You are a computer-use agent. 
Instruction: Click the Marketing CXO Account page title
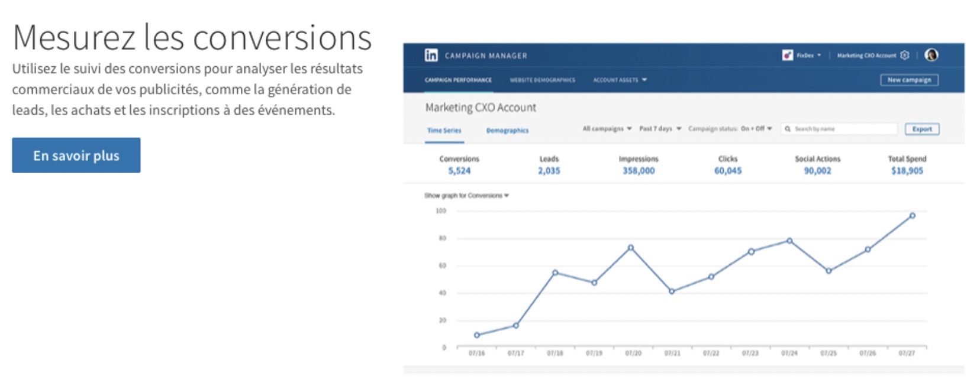481,108
